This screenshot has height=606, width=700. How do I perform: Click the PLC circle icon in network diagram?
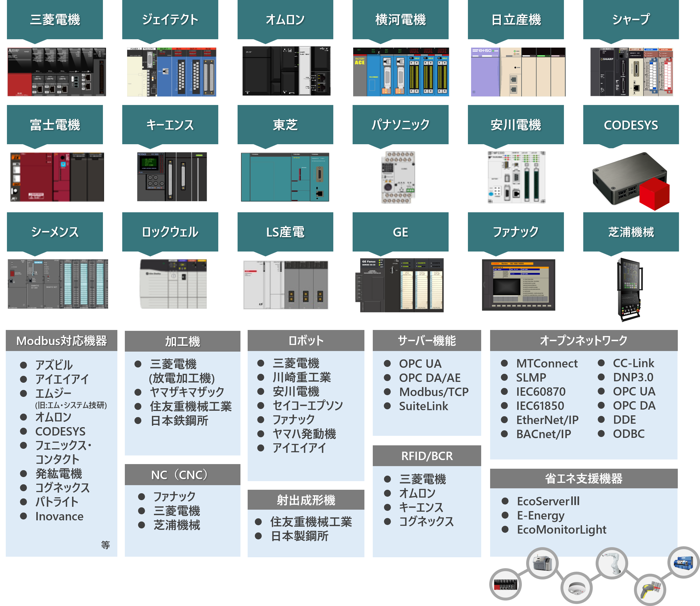tap(505, 584)
